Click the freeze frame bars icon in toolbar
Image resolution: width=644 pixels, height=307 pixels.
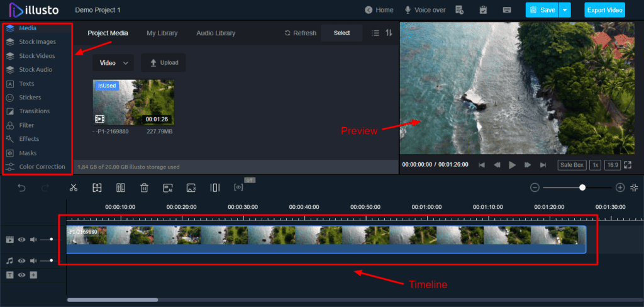[x=215, y=188]
